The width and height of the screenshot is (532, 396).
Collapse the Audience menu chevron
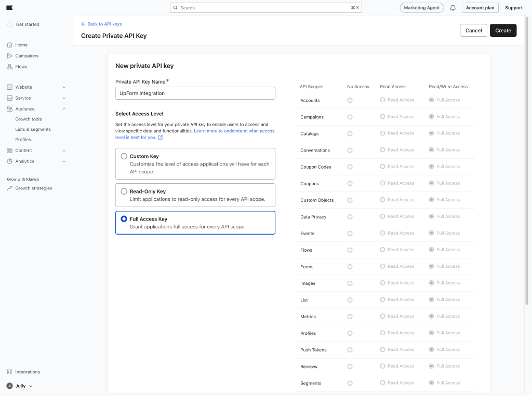tap(64, 109)
